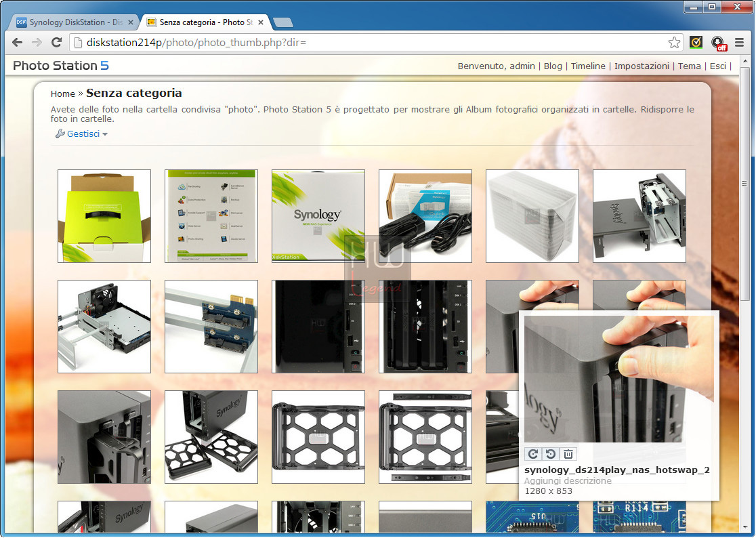
Task: Open the plastic-wrapped NAS thumbnail
Action: coord(532,216)
